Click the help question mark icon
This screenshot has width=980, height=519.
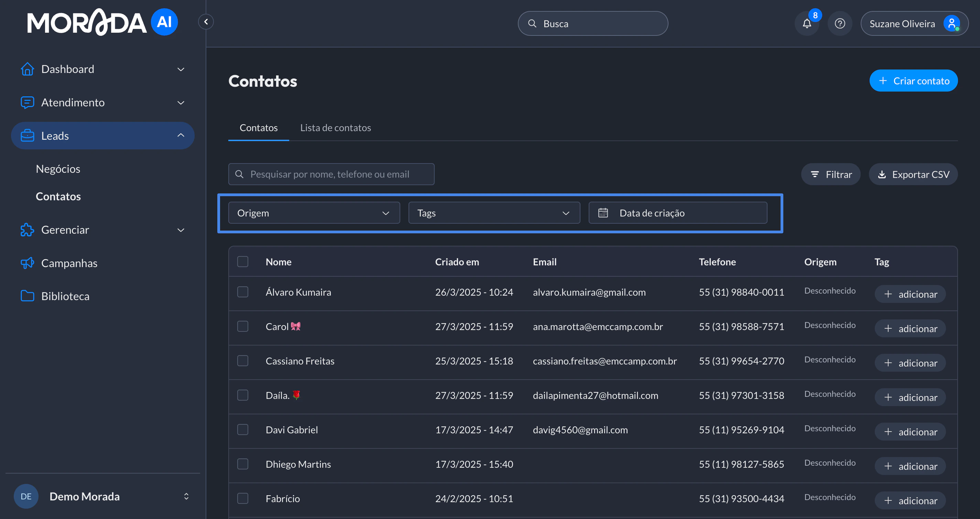pyautogui.click(x=840, y=24)
